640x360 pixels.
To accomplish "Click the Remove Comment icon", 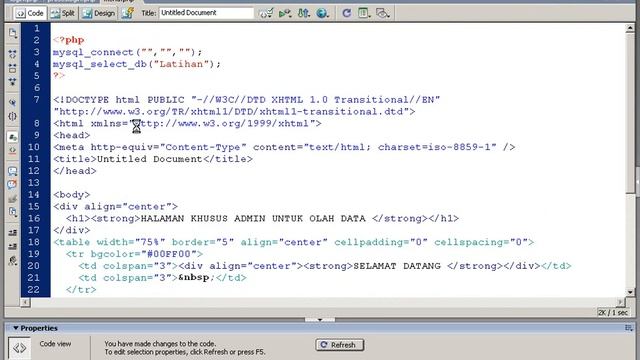I will pyautogui.click(x=13, y=184).
